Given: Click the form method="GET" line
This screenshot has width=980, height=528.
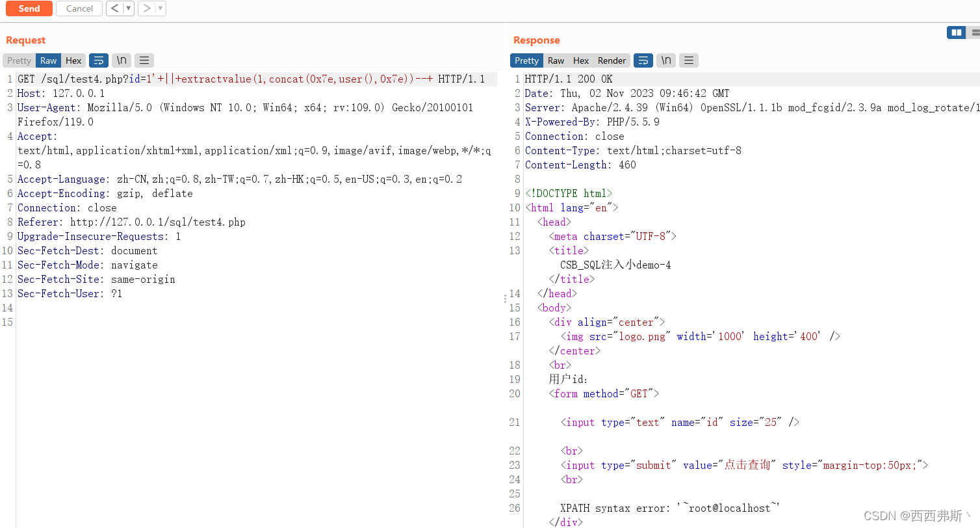Looking at the screenshot, I should pyautogui.click(x=604, y=394).
